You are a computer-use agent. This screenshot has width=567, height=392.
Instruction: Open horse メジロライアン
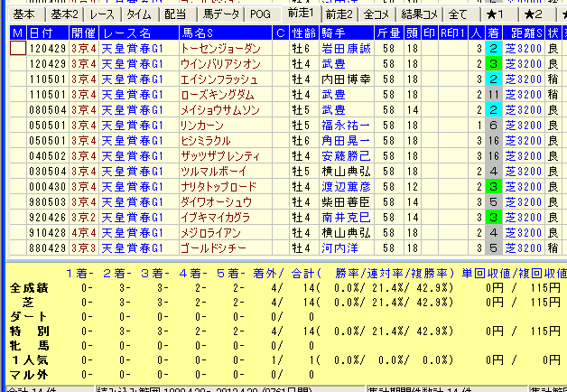(x=210, y=233)
